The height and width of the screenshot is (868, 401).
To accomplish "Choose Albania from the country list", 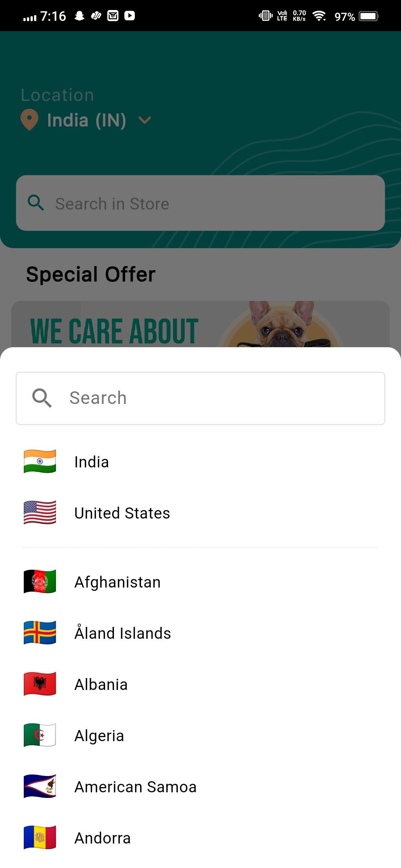I will click(x=200, y=684).
